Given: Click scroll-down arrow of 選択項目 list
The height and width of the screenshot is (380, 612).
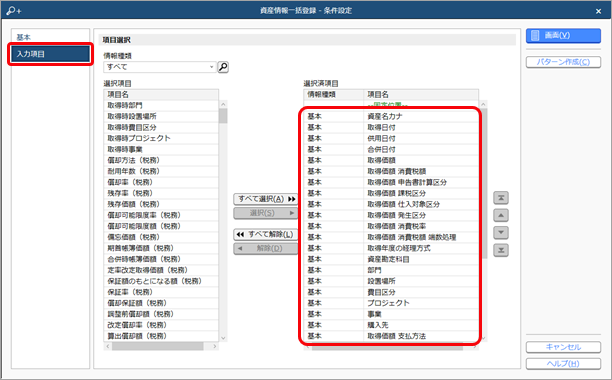Looking at the screenshot, I should (x=223, y=338).
